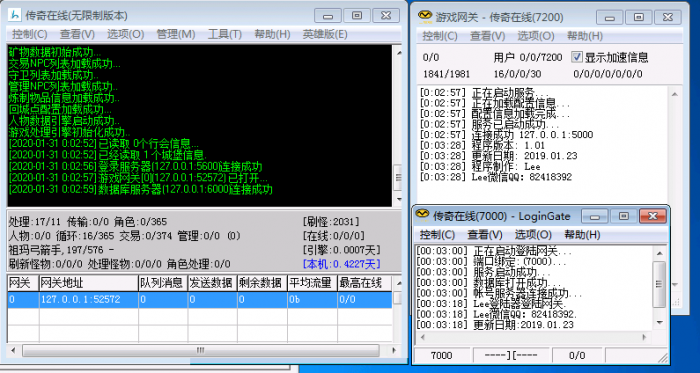Toggle the 显示加速信息 checkbox

point(577,57)
